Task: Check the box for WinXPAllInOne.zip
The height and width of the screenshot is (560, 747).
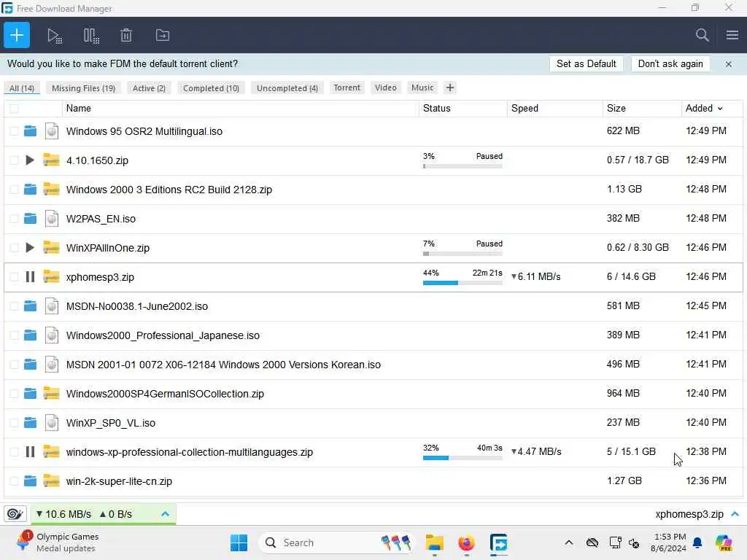Action: pyautogui.click(x=15, y=248)
